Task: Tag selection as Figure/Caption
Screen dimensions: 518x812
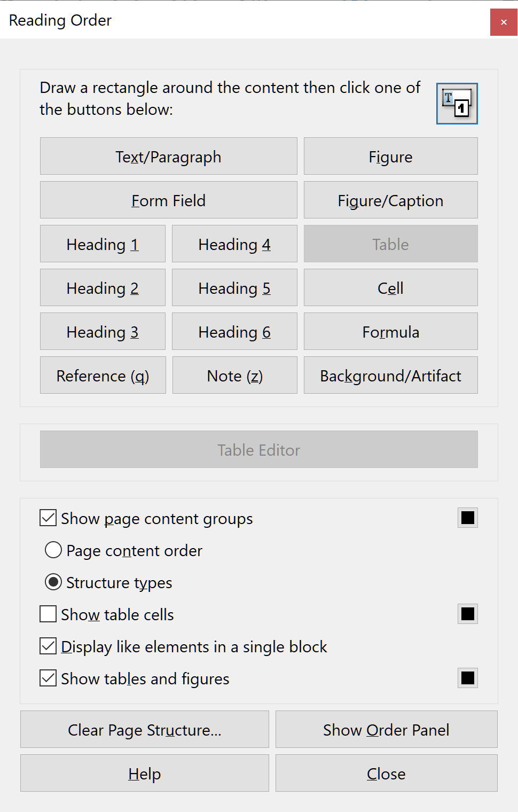Action: pyautogui.click(x=390, y=200)
